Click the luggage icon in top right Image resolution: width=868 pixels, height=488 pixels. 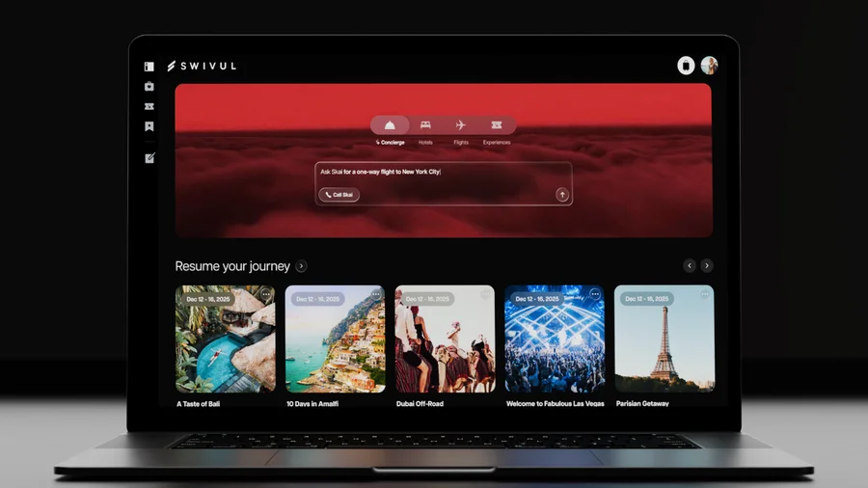tap(686, 66)
